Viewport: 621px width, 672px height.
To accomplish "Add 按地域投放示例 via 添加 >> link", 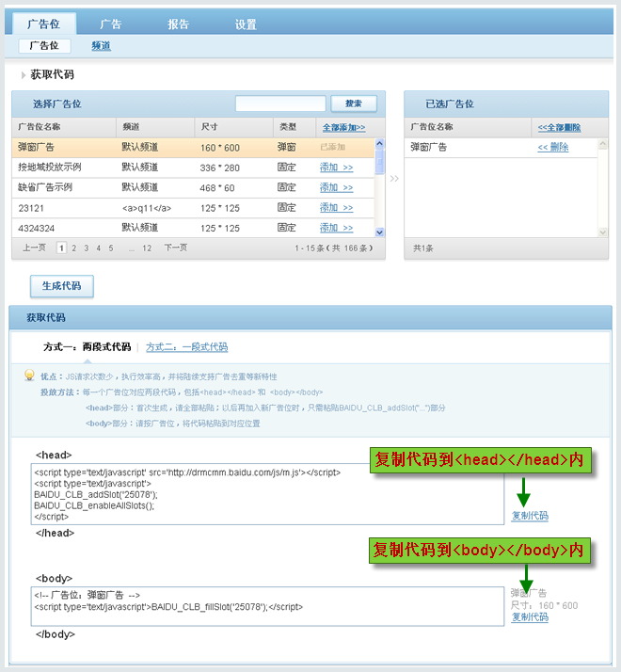I will [337, 168].
